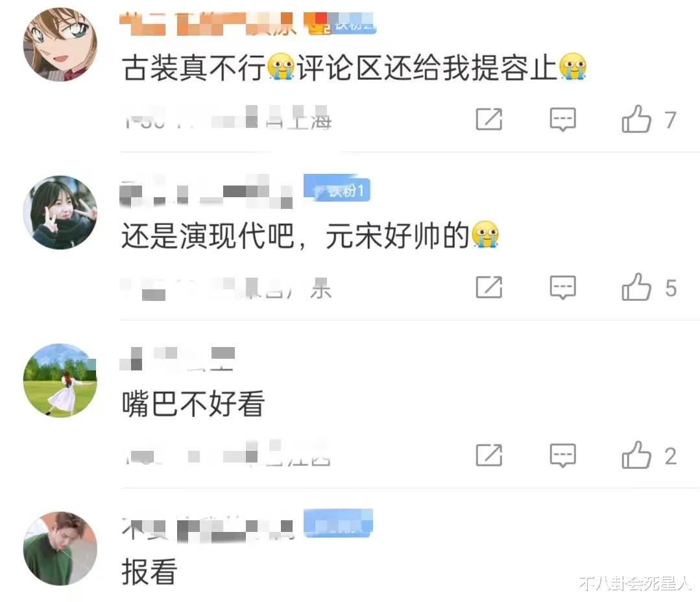Tap the first commenter's fan badge
The image size is (700, 602).
click(x=339, y=23)
